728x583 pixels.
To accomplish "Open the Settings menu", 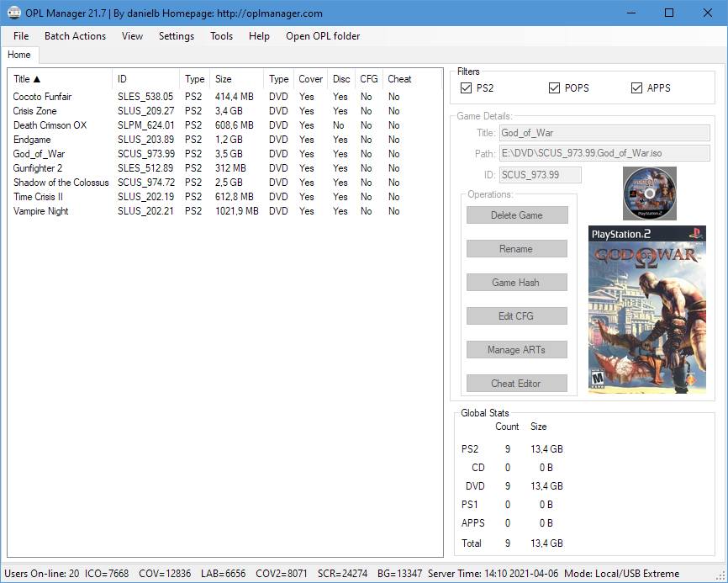I will [177, 36].
